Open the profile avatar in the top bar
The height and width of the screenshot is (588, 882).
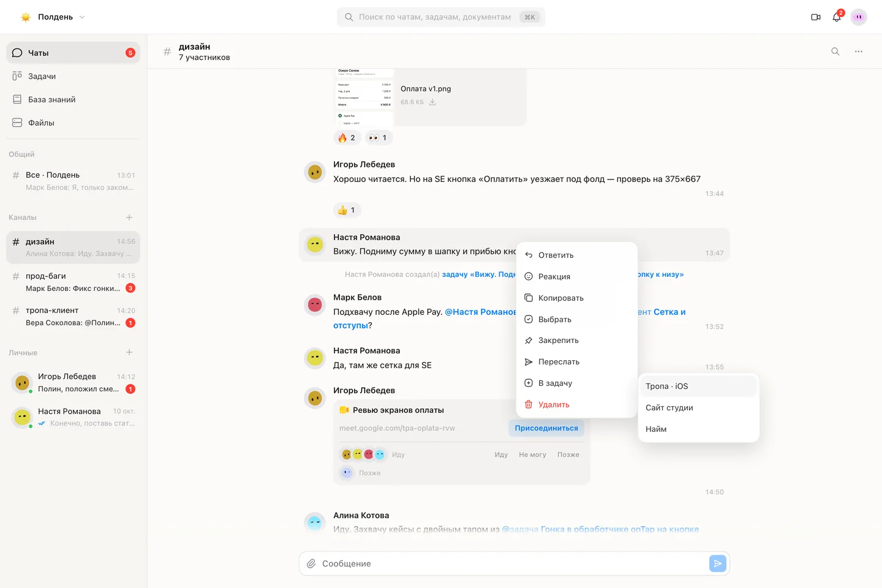[859, 17]
